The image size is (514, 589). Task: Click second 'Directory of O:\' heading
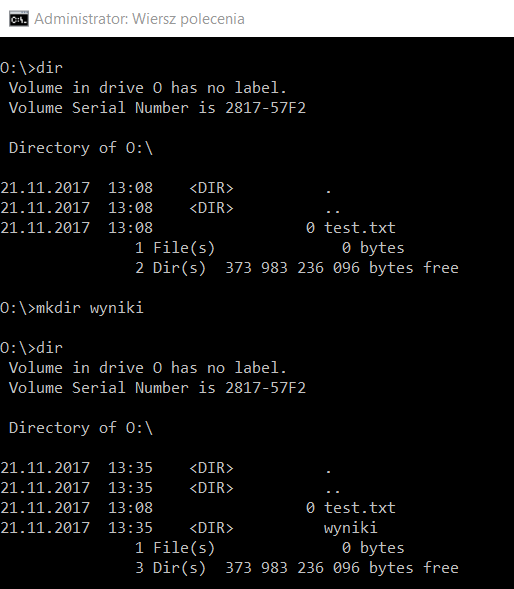[81, 428]
